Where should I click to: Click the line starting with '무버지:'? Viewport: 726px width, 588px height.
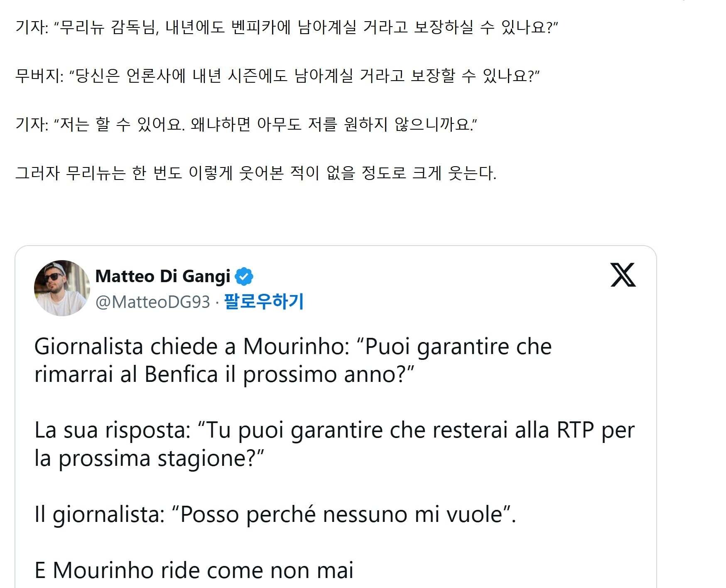[x=277, y=76]
